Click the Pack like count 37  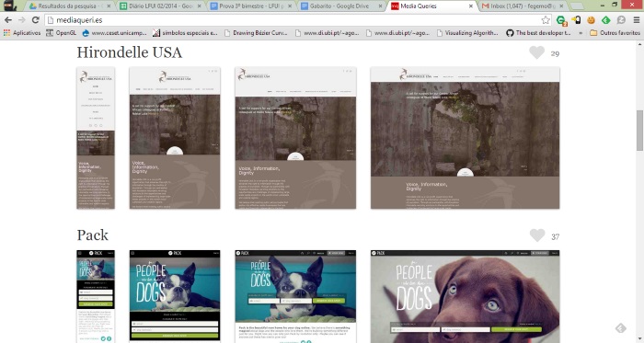point(556,236)
